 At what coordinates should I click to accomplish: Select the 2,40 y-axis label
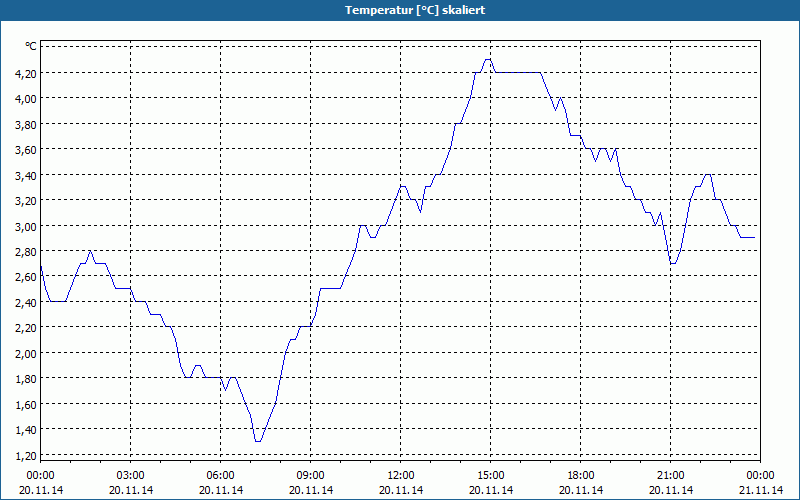(x=26, y=303)
